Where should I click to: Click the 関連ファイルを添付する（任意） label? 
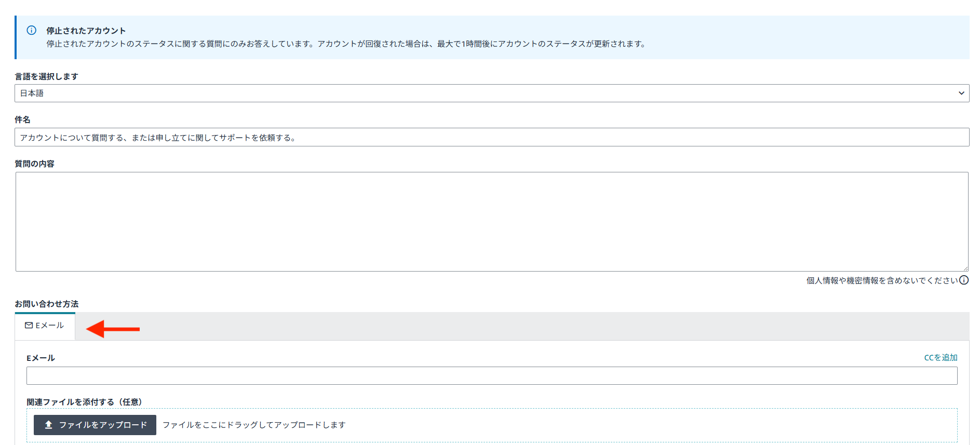pyautogui.click(x=85, y=402)
